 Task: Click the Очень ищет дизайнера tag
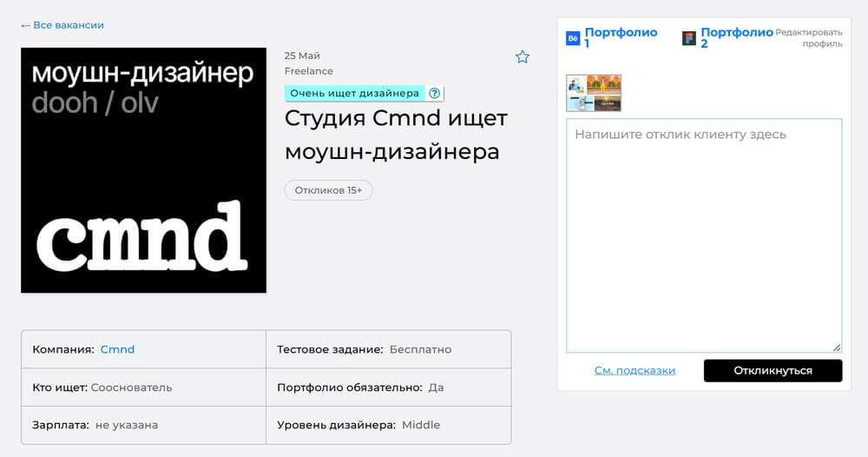pos(355,93)
